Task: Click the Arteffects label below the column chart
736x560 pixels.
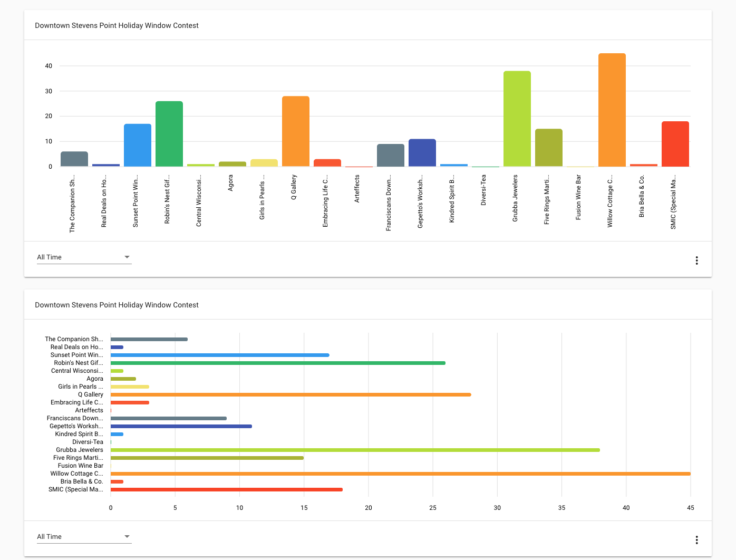Action: pos(357,189)
